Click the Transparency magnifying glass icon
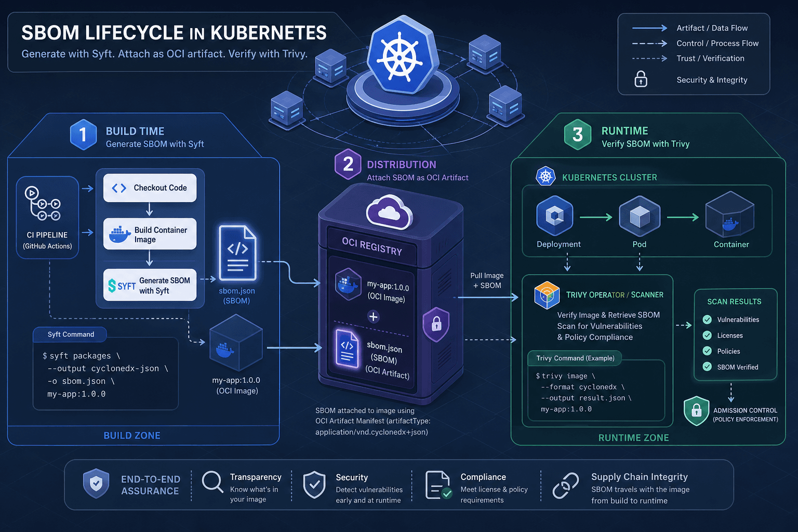Image resolution: width=798 pixels, height=532 pixels. tap(212, 482)
